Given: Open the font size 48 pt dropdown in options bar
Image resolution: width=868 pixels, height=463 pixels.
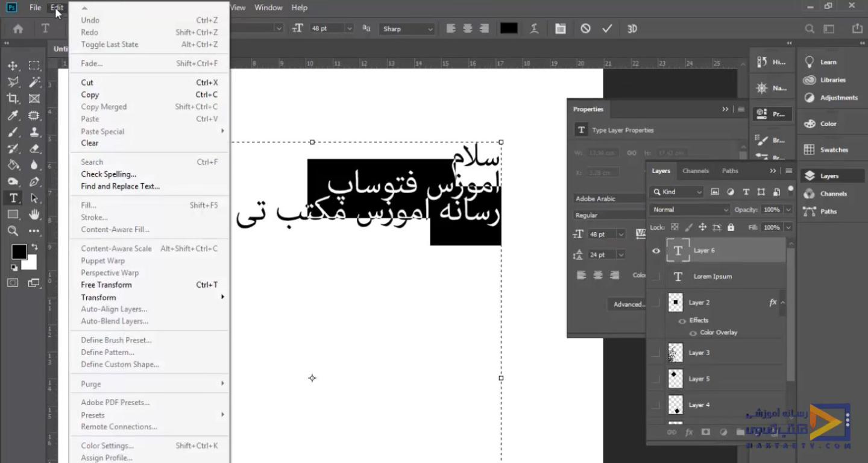Looking at the screenshot, I should pyautogui.click(x=349, y=28).
